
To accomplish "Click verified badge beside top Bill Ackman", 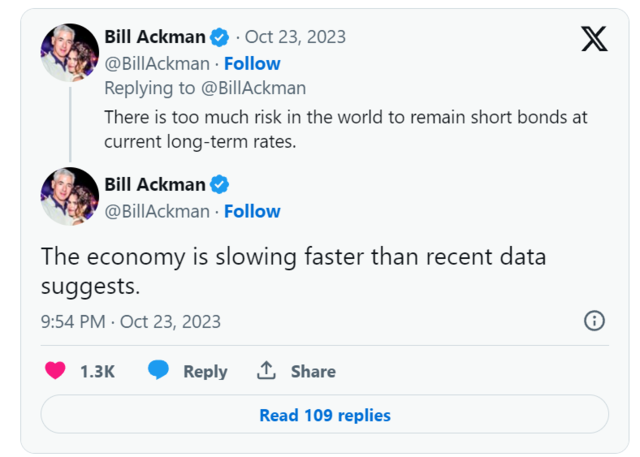I will [x=220, y=37].
